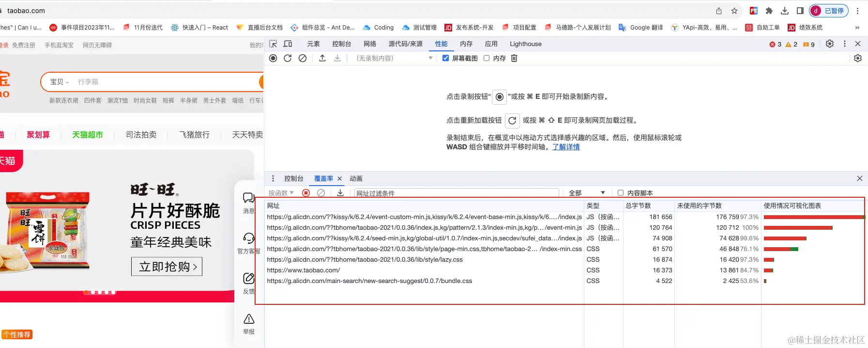Open DevTools three-dot customize menu

pos(845,44)
